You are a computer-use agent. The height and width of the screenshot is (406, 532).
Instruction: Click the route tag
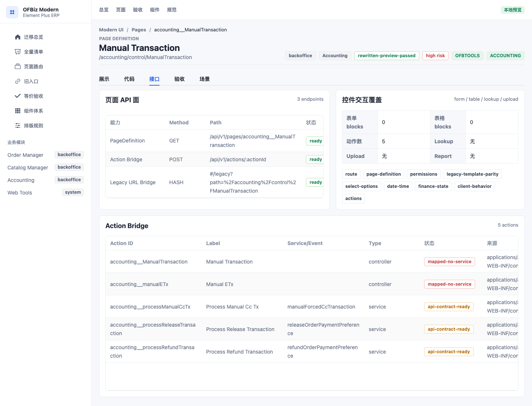tap(351, 174)
